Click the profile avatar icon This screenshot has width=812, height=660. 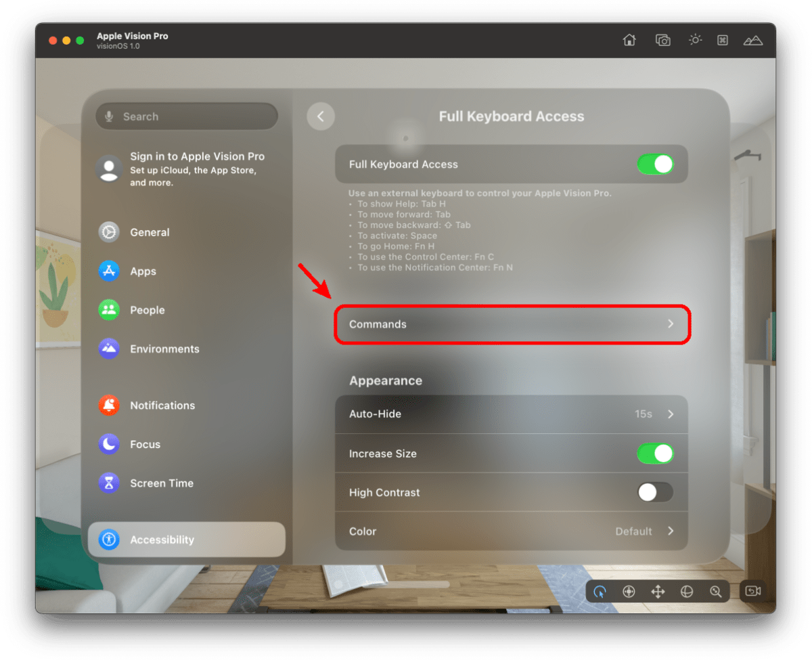tap(109, 169)
